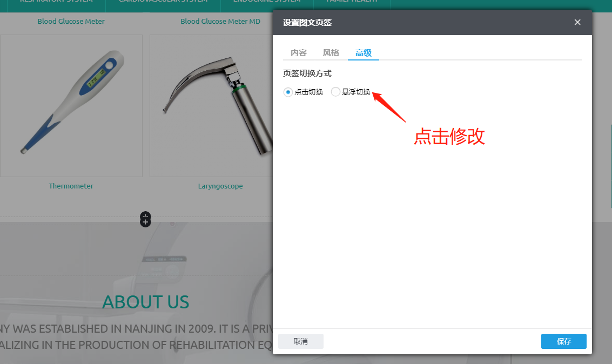This screenshot has width=612, height=364.
Task: Select the 高级 tab
Action: click(363, 52)
